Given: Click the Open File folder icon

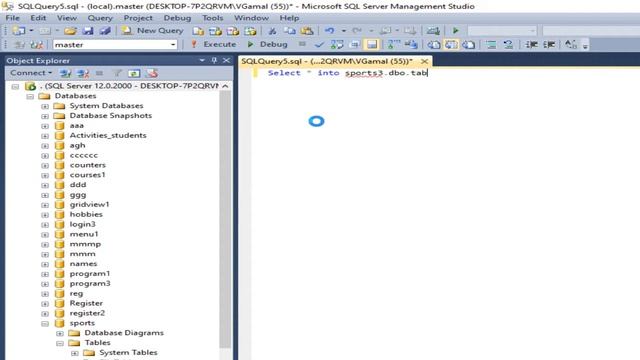Looking at the screenshot, I should point(70,31).
